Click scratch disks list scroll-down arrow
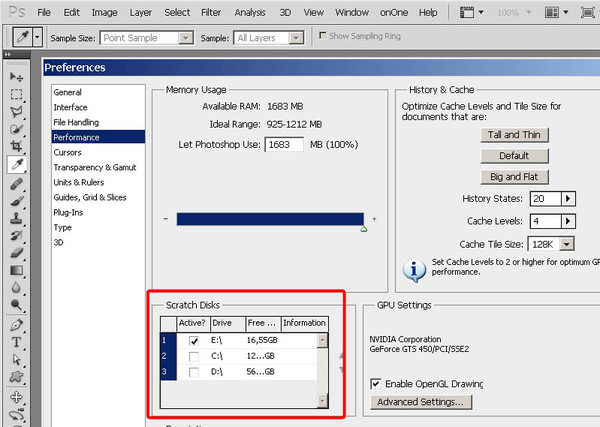Viewport: 600px width, 427px height. (x=322, y=401)
